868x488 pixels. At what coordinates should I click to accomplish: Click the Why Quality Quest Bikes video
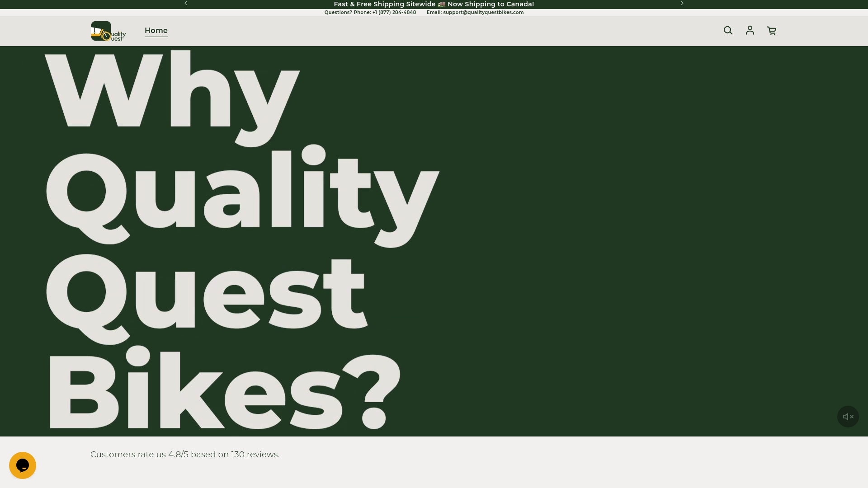(x=434, y=241)
